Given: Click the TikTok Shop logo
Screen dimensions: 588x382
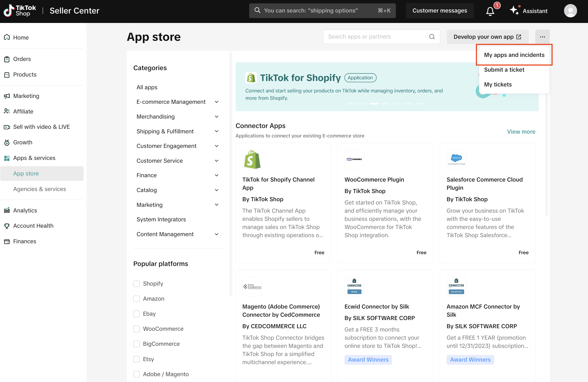Looking at the screenshot, I should 20,11.
